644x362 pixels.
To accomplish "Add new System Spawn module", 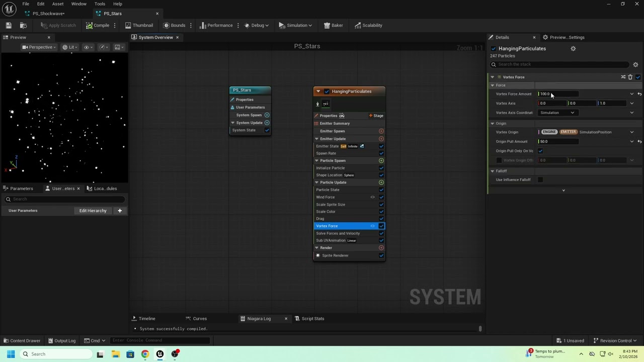I will 267,115.
